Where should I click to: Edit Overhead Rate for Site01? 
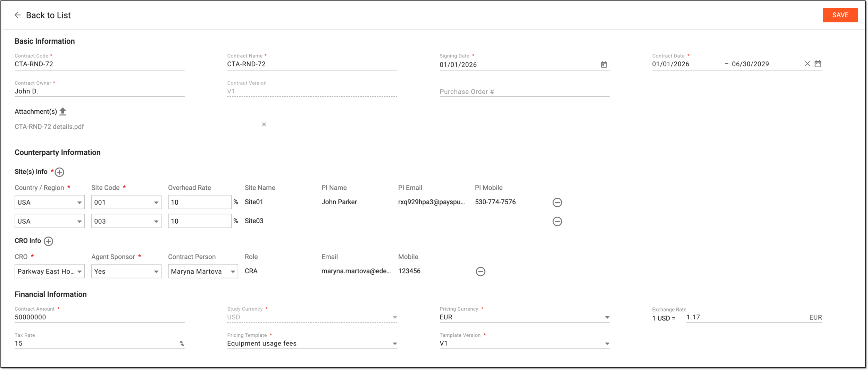200,202
